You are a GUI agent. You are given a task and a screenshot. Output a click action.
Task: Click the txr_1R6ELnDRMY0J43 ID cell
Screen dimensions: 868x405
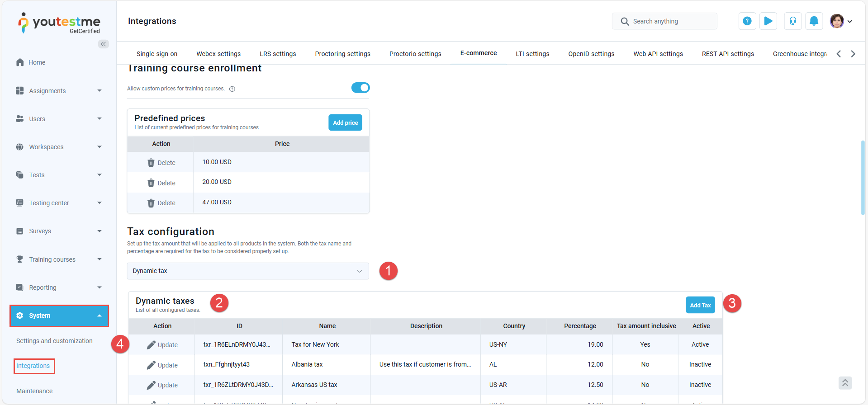point(238,344)
